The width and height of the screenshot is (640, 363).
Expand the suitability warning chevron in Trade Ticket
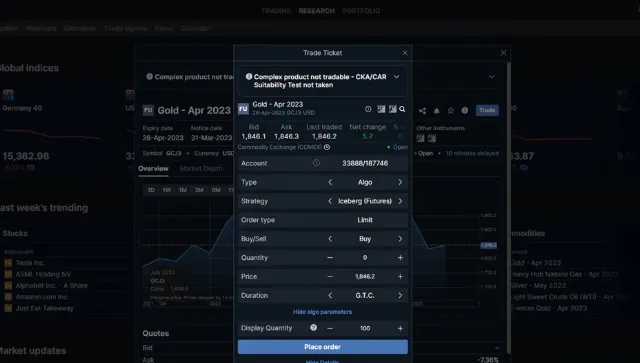[396, 77]
